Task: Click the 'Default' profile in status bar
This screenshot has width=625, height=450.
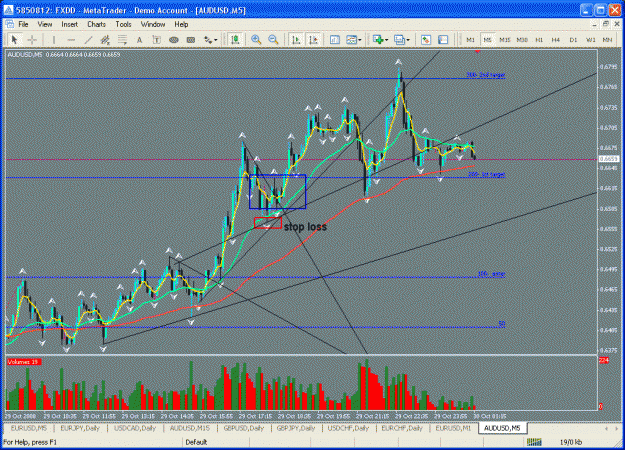Action: pos(196,442)
